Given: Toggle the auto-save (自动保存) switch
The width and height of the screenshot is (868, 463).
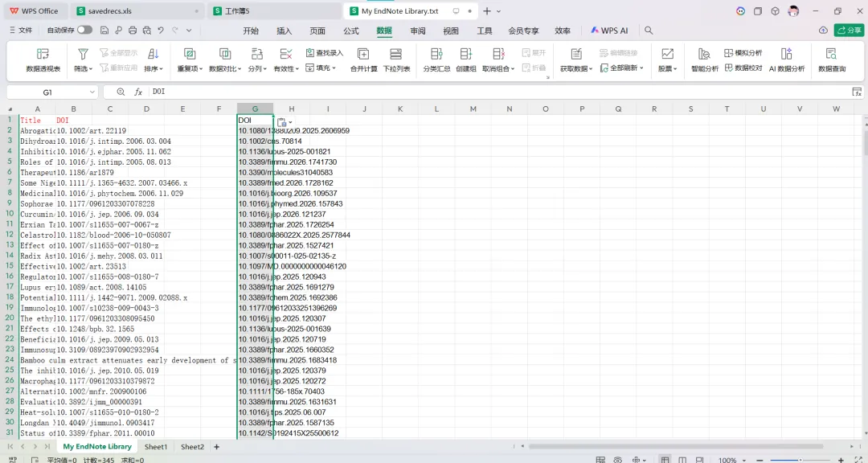Looking at the screenshot, I should pos(84,30).
